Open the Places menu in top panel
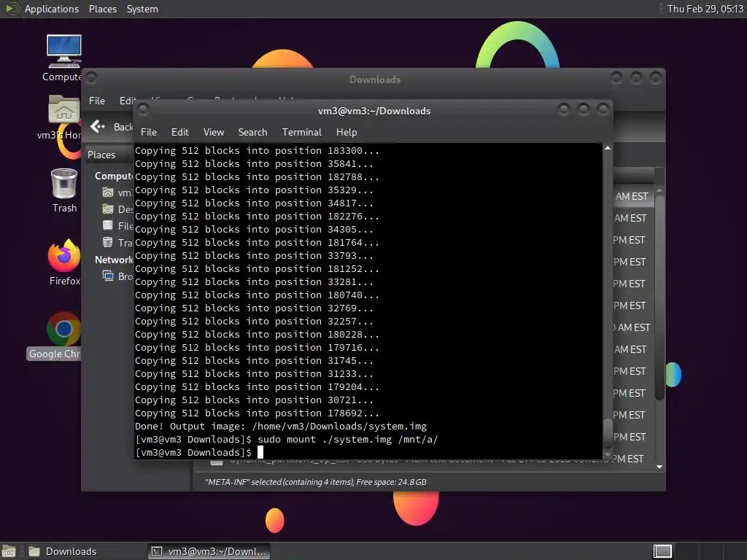Image resolution: width=747 pixels, height=560 pixels. tap(102, 9)
